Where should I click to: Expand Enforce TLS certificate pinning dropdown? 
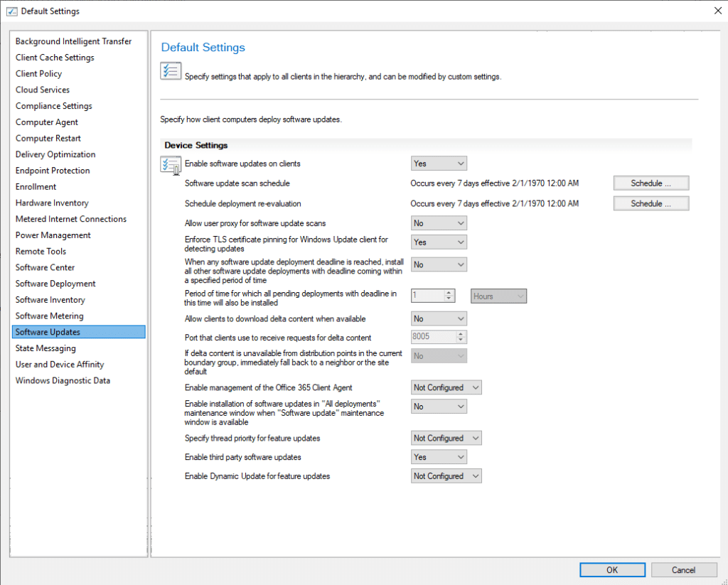coord(439,242)
